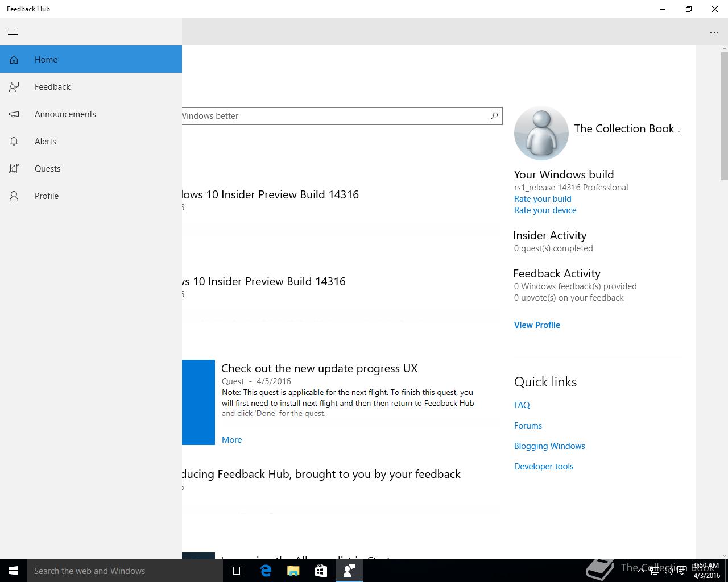Open the Windows Start button
The width and height of the screenshot is (728, 582).
14,571
